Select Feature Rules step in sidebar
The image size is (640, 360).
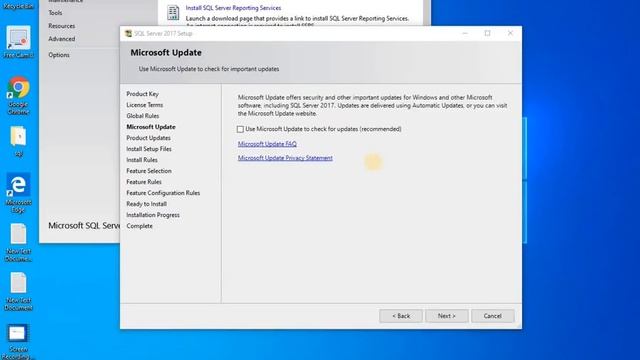(x=144, y=182)
